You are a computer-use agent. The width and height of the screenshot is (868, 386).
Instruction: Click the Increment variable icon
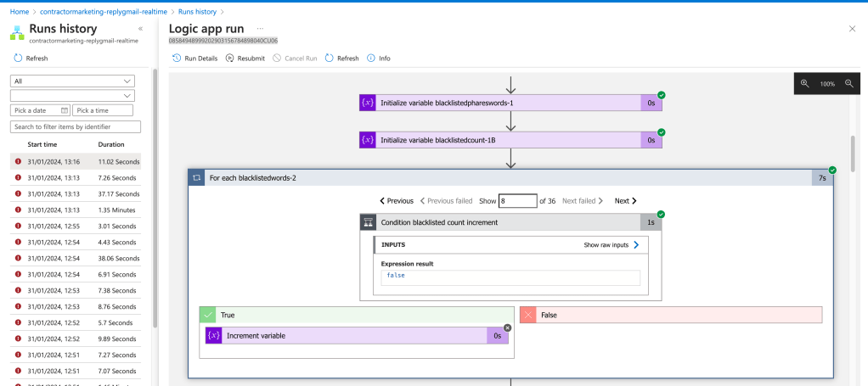(214, 335)
